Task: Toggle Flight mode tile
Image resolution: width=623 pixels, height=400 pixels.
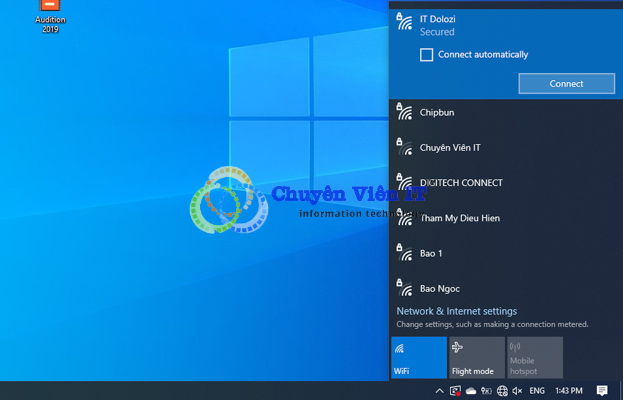Action: [x=476, y=357]
